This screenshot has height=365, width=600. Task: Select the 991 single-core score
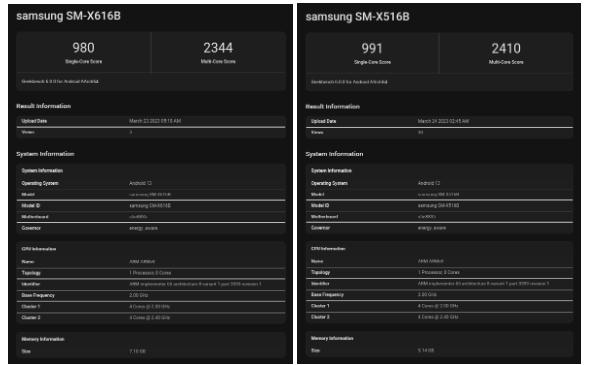pyautogui.click(x=372, y=49)
